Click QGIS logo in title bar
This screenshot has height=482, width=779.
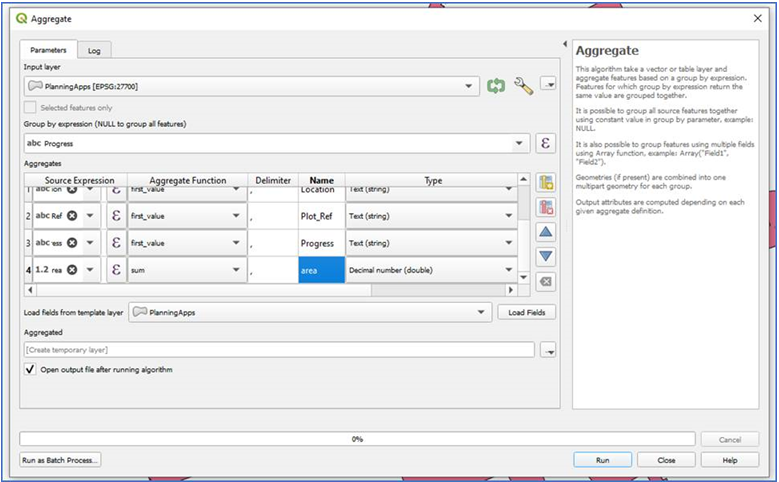click(x=21, y=18)
